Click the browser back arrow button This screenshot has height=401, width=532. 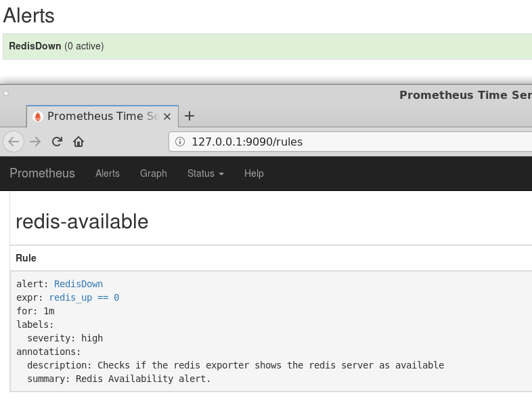tap(14, 142)
